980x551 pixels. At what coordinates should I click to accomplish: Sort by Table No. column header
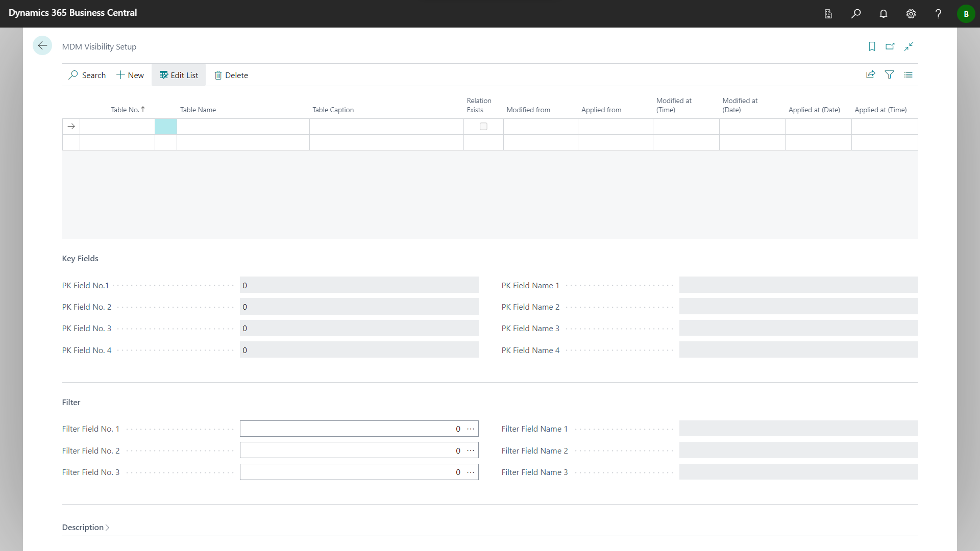tap(128, 110)
